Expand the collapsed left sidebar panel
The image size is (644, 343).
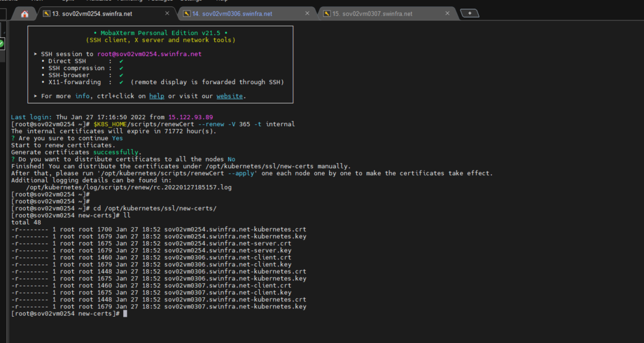click(x=2, y=175)
